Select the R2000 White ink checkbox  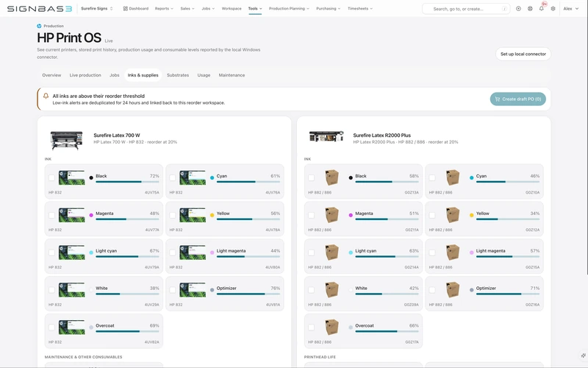coord(311,290)
